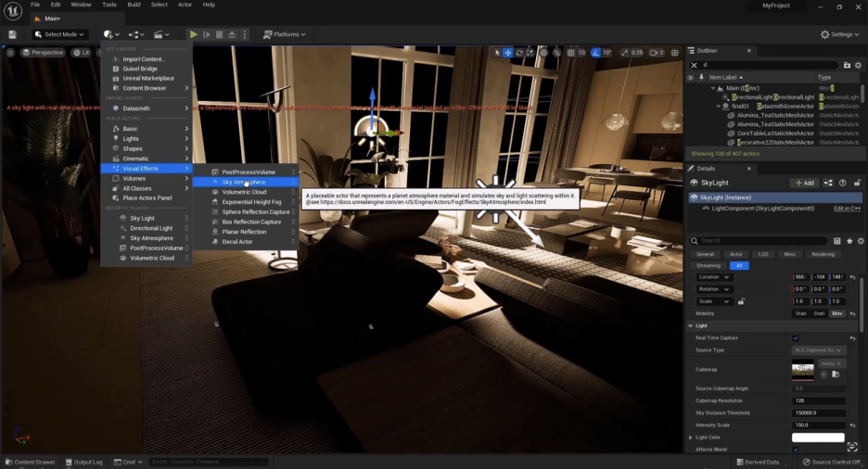The width and height of the screenshot is (868, 469).
Task: Clear the Outliner search with X icon
Action: [695, 65]
